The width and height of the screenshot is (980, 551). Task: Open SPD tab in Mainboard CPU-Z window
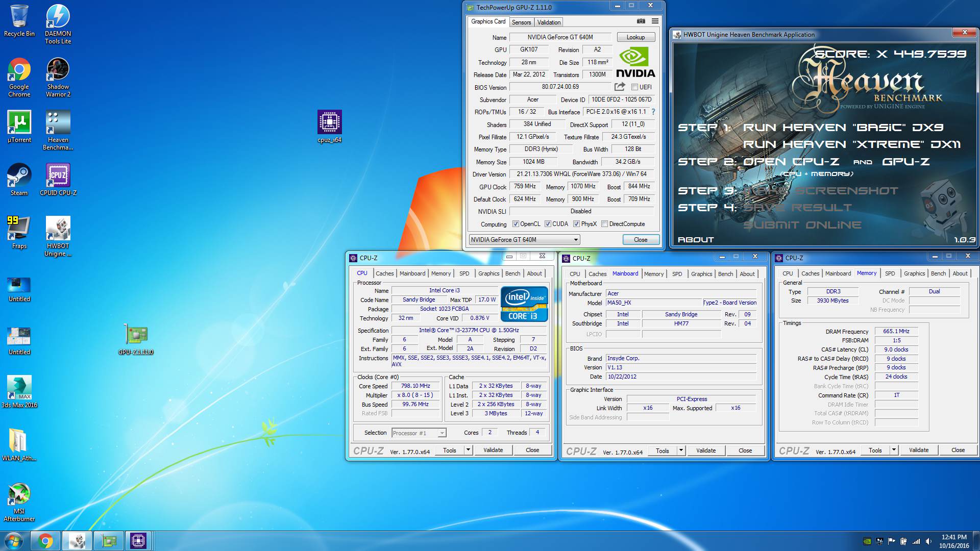tap(677, 274)
